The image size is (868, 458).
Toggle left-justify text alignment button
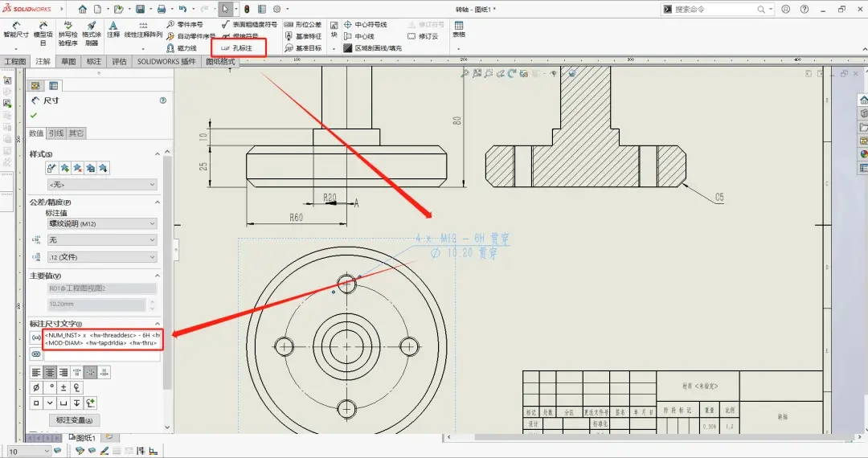pyautogui.click(x=36, y=372)
